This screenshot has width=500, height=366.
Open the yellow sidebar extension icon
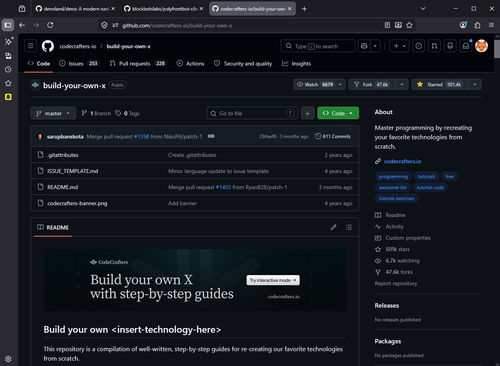pos(8,97)
